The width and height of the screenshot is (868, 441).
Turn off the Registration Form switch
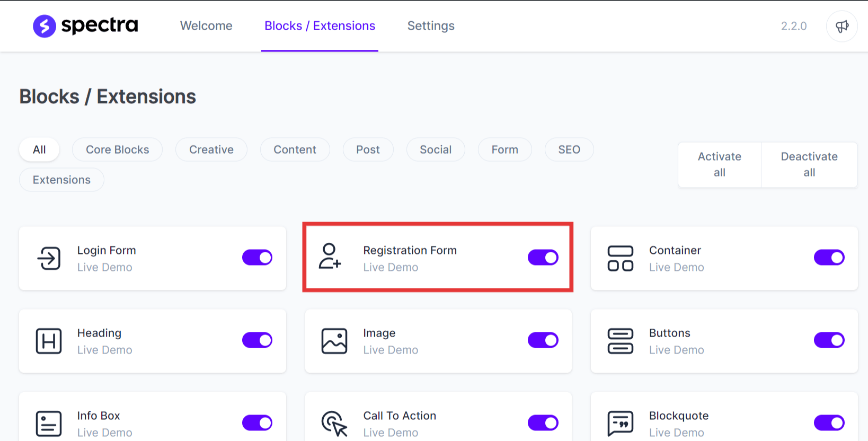543,258
